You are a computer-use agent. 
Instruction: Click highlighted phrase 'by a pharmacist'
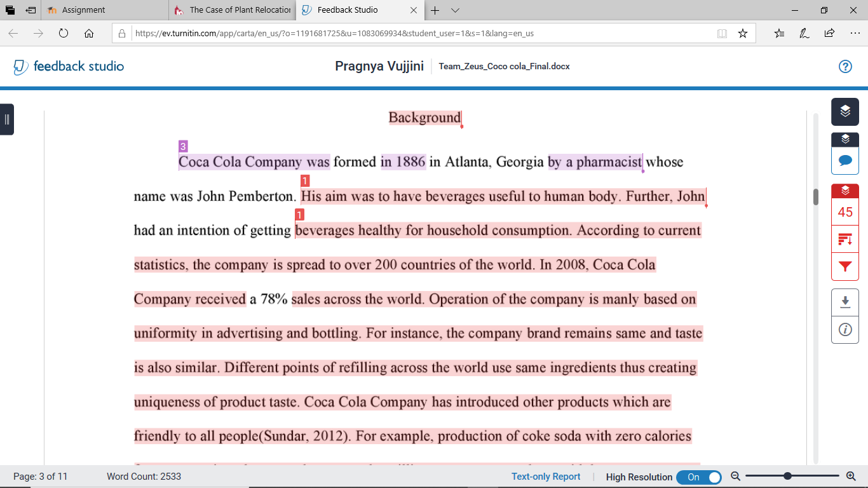pos(595,162)
